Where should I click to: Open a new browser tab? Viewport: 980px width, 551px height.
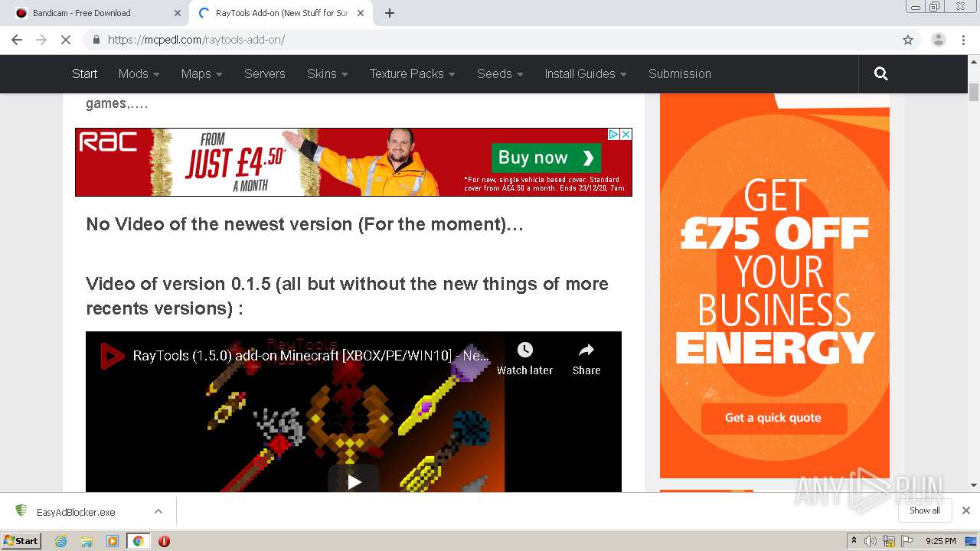[389, 13]
